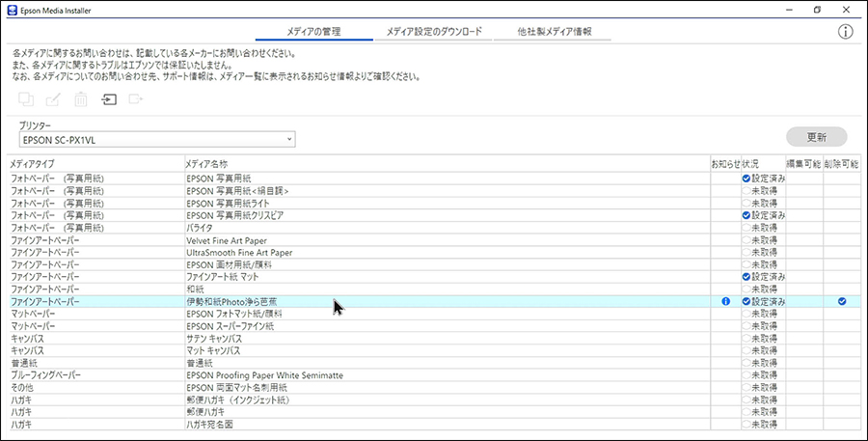Viewport: 868px width, 441px height.
Task: Select the EPSON スーパーファイン紙 row
Action: [x=434, y=326]
